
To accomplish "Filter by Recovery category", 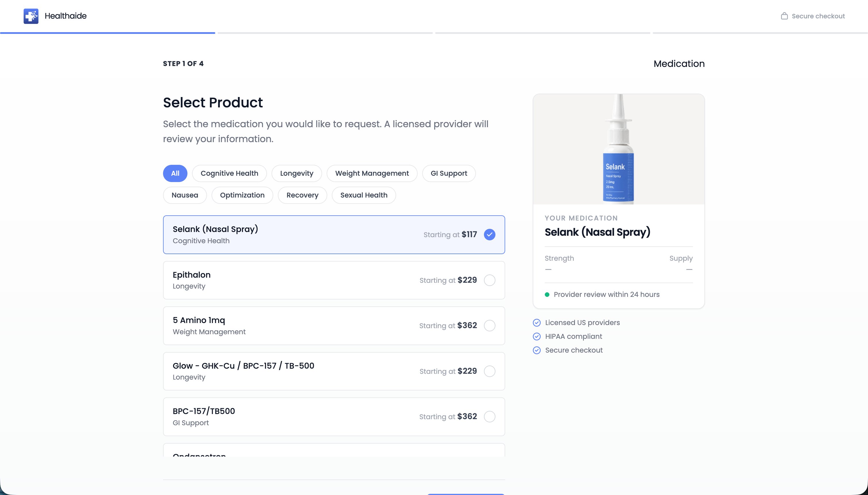I will (302, 195).
